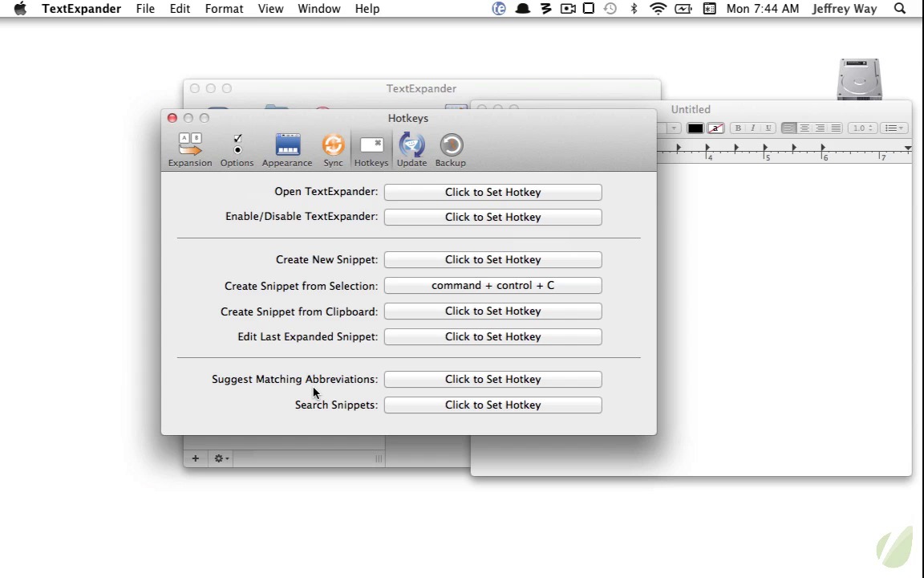Open the Format menu

point(224,9)
